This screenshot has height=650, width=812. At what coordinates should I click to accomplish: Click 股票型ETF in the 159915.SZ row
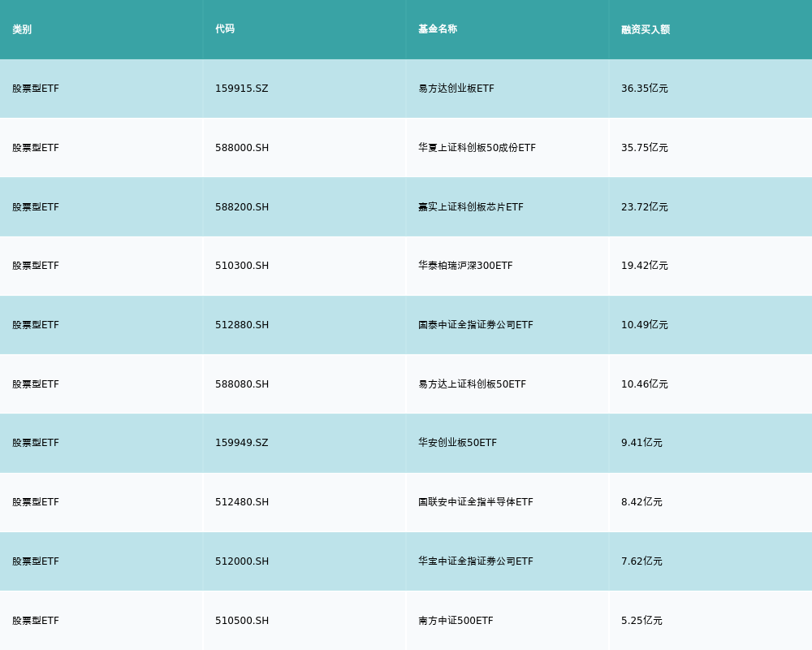(x=36, y=89)
